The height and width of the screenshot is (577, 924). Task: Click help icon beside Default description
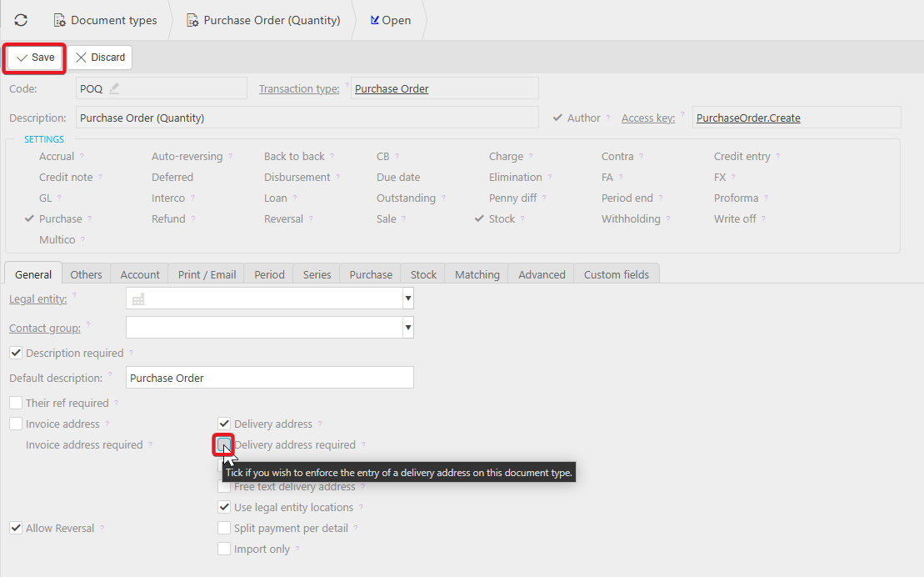[x=110, y=374]
